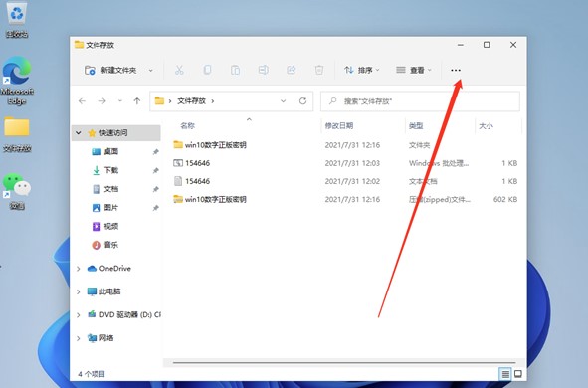Screen dimensions: 588x388
Task: Click the Delete trash icon
Action: coord(319,70)
